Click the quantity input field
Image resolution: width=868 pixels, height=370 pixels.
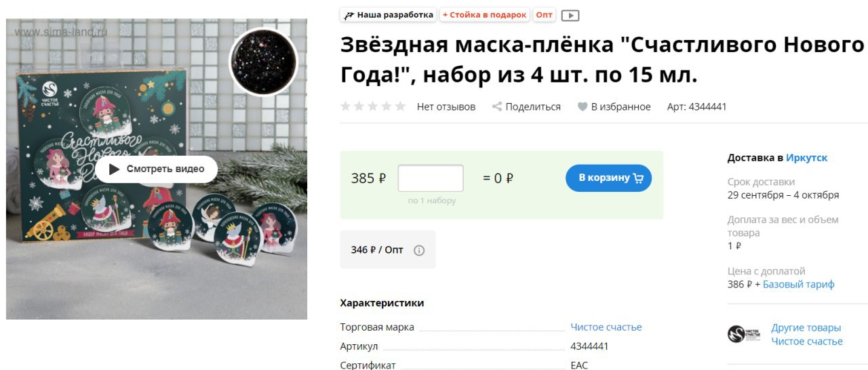pos(431,178)
